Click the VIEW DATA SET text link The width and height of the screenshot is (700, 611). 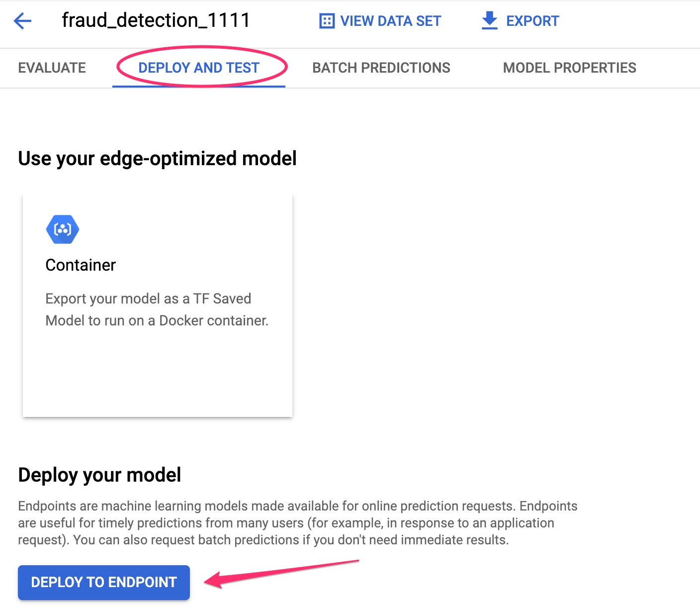pos(391,21)
